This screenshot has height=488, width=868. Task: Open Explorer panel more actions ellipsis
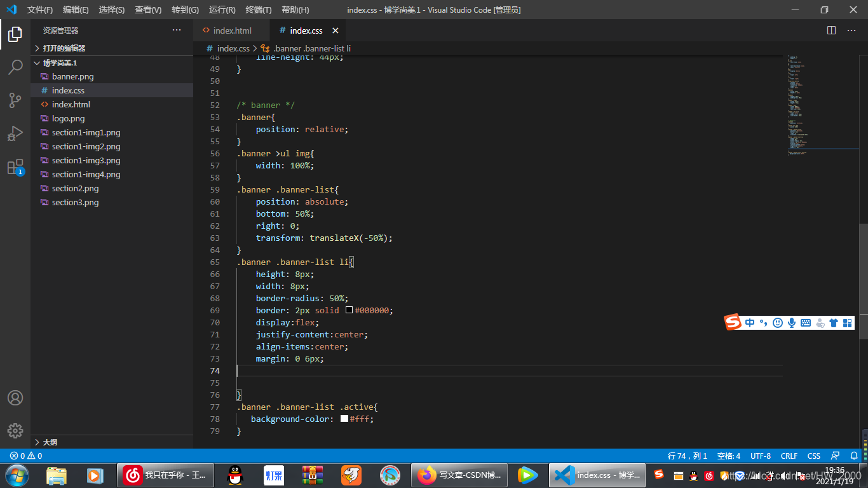pyautogui.click(x=177, y=30)
